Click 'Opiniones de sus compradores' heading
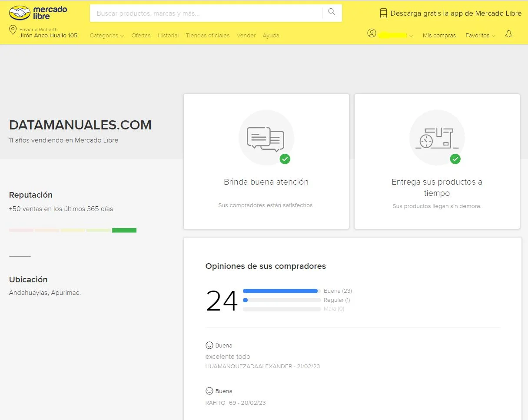The width and height of the screenshot is (528, 420). pos(266,266)
